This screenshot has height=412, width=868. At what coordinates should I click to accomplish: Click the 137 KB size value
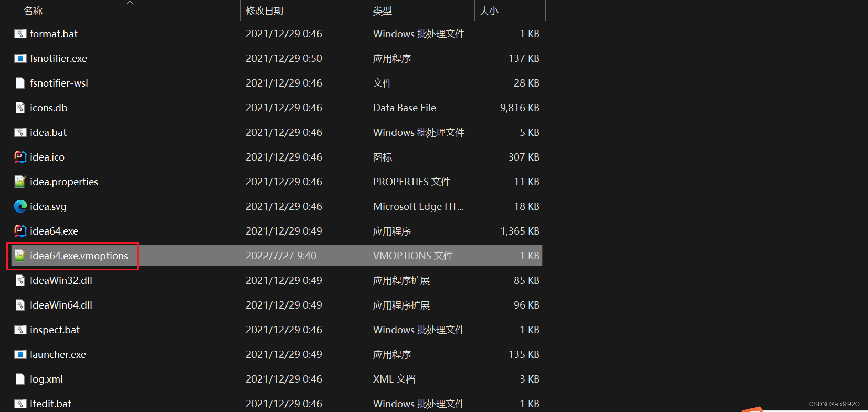pyautogui.click(x=524, y=58)
